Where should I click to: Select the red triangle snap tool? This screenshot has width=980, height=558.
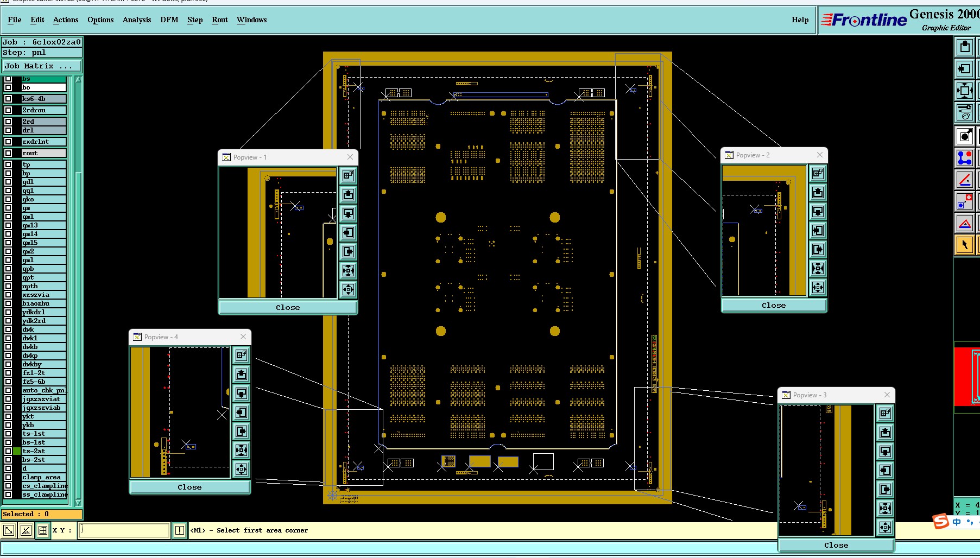[965, 223]
